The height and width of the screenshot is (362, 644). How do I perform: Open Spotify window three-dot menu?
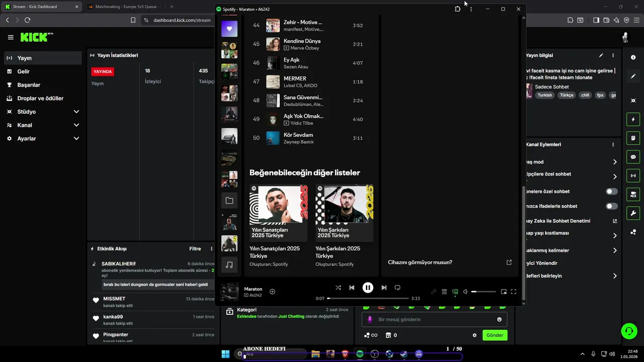click(x=471, y=9)
